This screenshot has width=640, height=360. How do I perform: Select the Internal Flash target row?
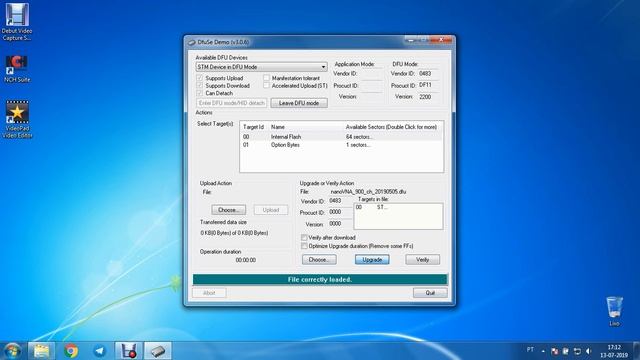(341, 137)
